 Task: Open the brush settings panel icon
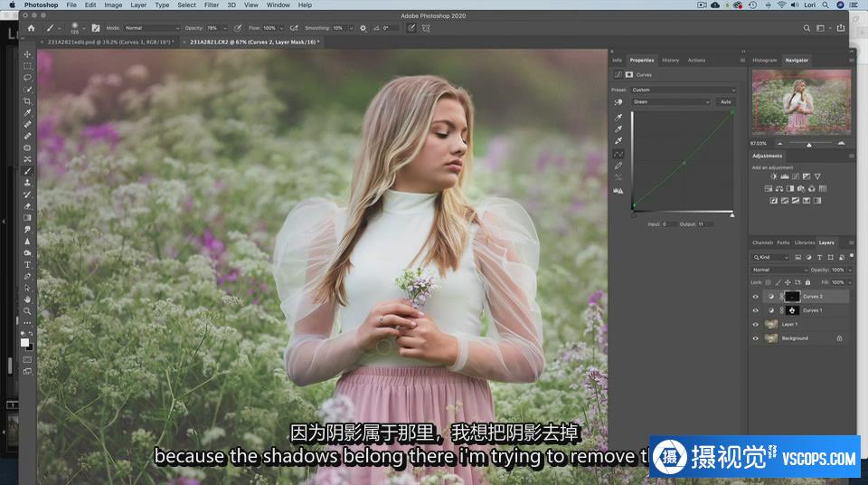(x=96, y=28)
